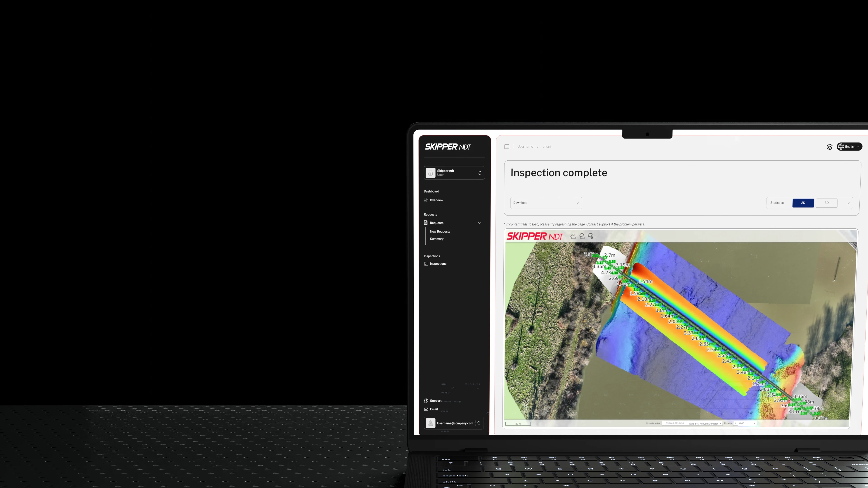The width and height of the screenshot is (868, 488).
Task: Open New Requests in sidebar
Action: 440,232
